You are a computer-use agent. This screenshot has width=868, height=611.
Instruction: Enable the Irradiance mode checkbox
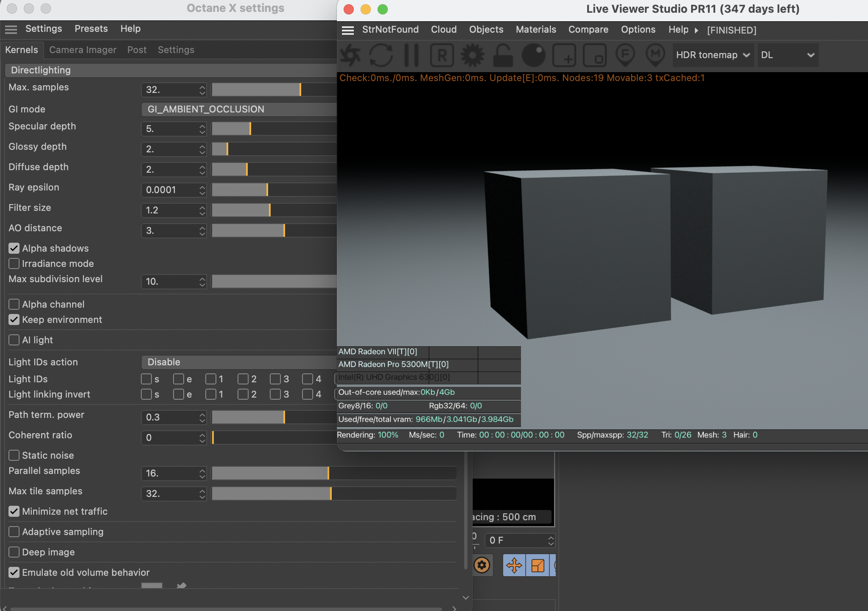(x=14, y=263)
